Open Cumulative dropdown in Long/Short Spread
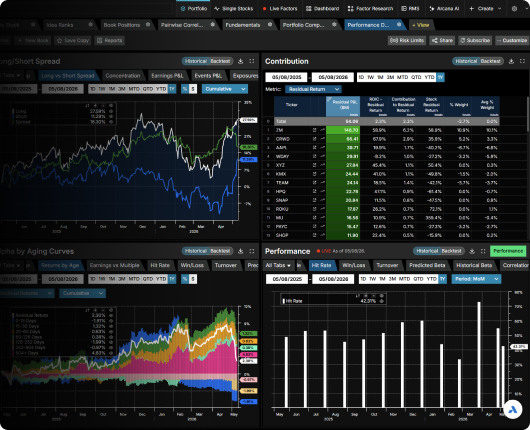Viewport: 530px width, 430px height. tap(225, 89)
